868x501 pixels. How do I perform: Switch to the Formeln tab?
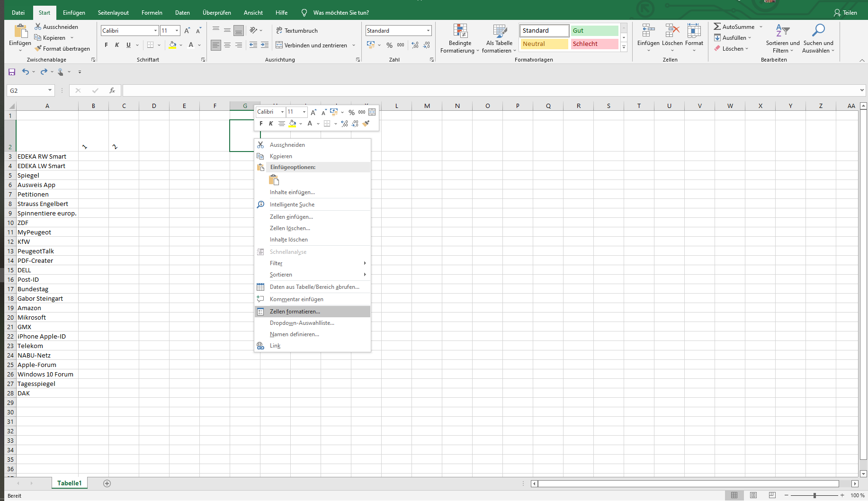pyautogui.click(x=152, y=13)
